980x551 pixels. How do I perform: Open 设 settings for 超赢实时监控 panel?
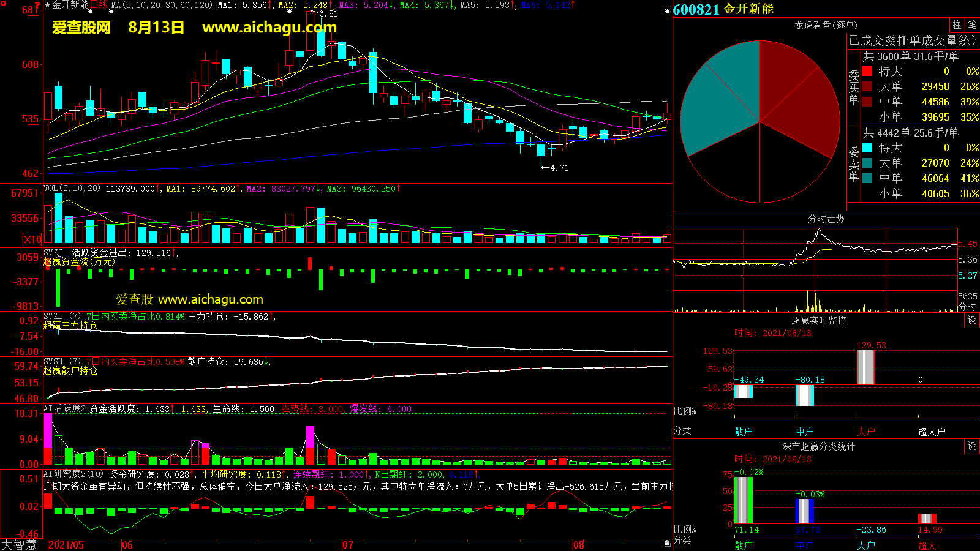972,320
